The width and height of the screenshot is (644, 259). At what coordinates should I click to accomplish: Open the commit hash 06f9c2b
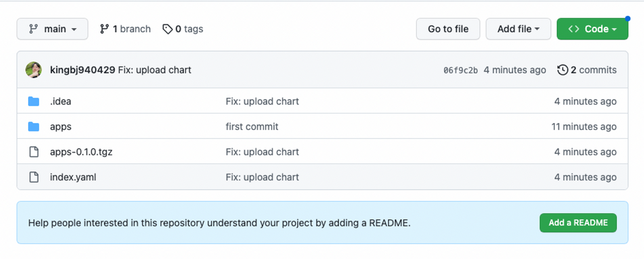click(460, 71)
